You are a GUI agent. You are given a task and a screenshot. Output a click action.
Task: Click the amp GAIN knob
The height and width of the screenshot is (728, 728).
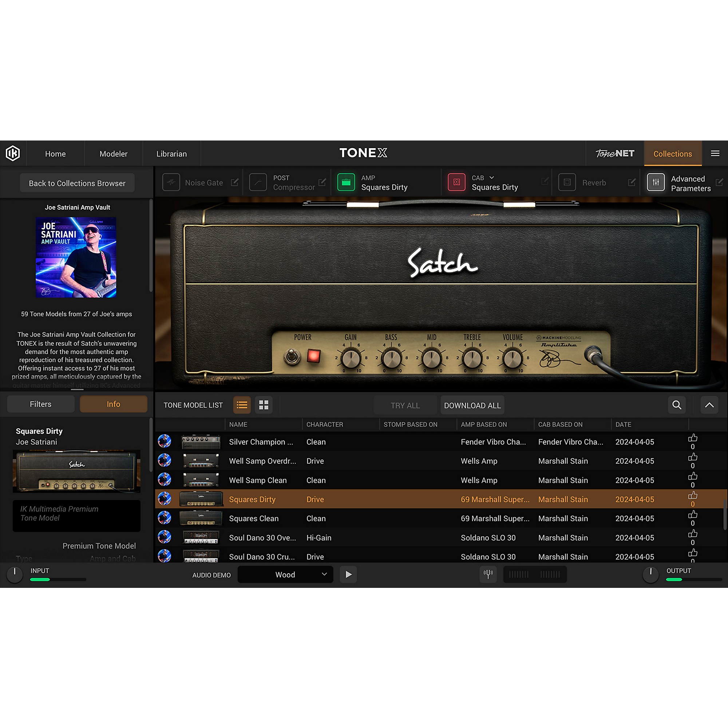click(351, 358)
